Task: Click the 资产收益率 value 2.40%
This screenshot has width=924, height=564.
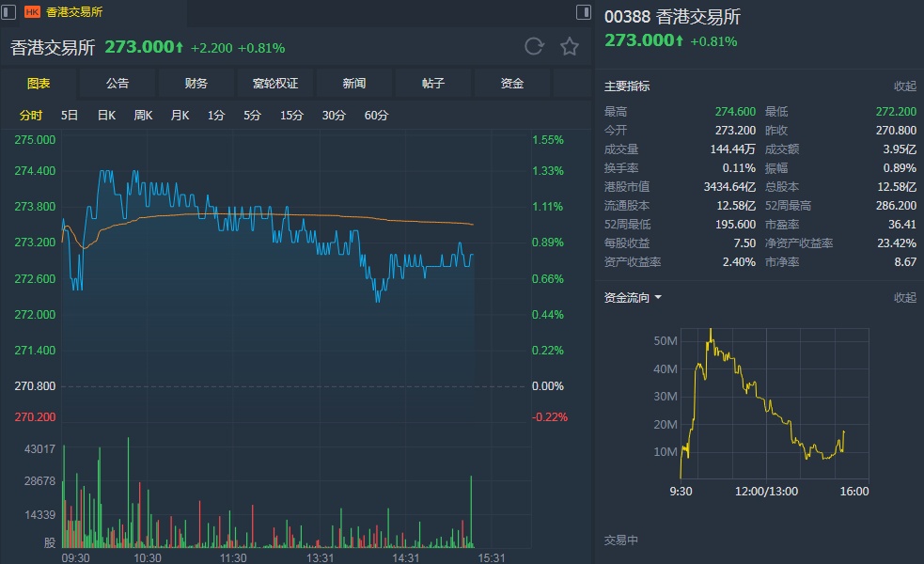Action: [739, 261]
